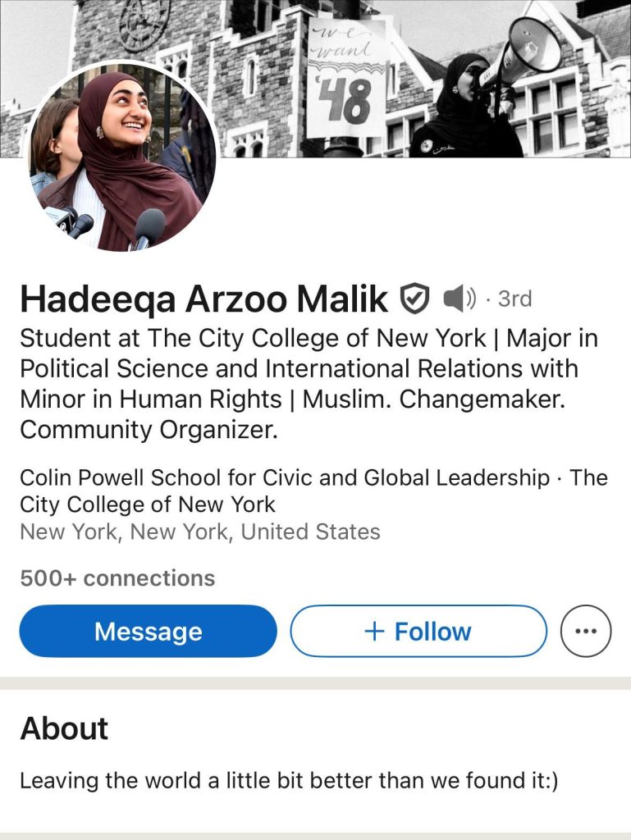
Task: Select the About section heading
Action: click(x=64, y=728)
